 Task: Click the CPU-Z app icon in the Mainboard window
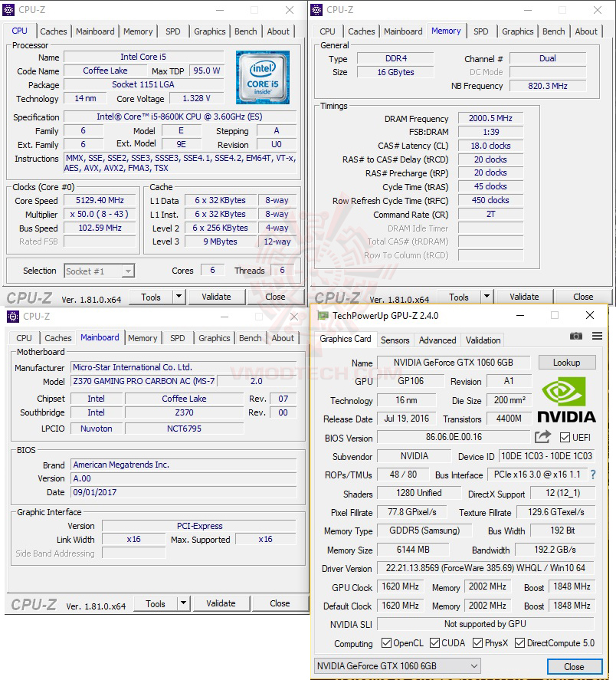tap(13, 317)
